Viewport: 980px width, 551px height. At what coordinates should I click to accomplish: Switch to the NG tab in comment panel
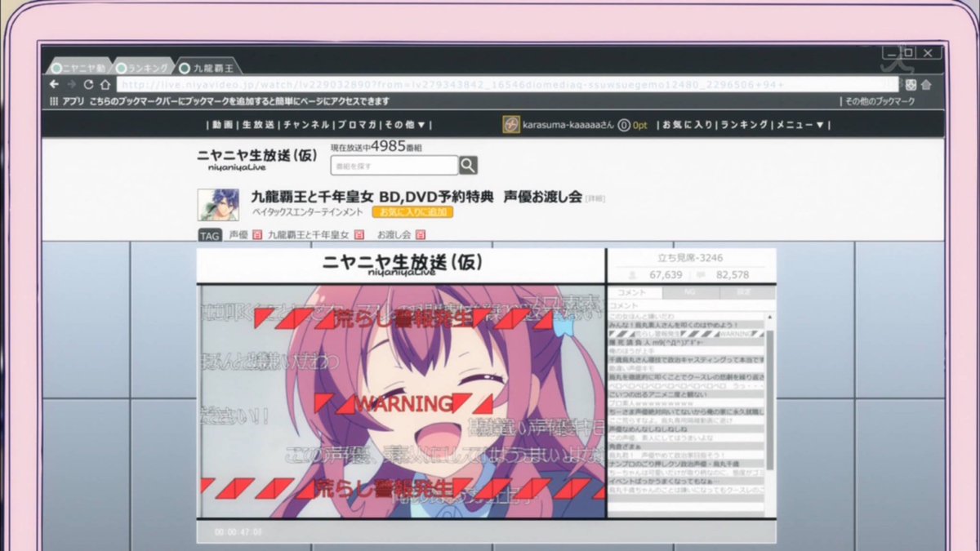[688, 292]
